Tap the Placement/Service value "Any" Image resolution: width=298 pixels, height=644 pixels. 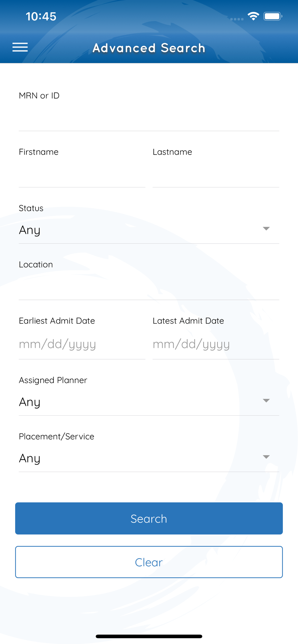tap(30, 459)
